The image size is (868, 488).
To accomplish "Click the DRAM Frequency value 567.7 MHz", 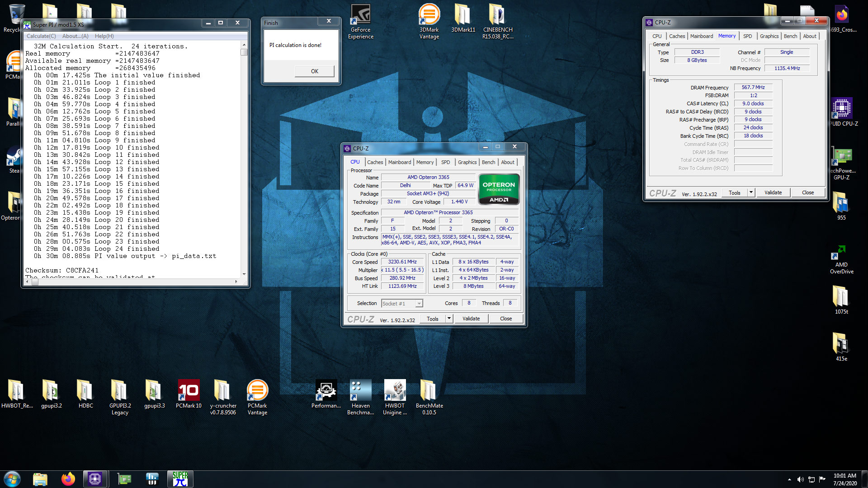I will click(x=753, y=87).
